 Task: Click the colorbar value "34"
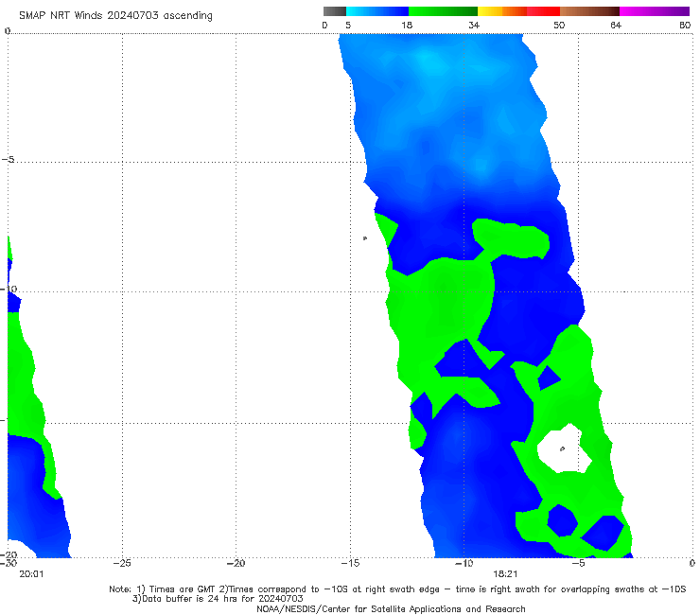point(474,25)
